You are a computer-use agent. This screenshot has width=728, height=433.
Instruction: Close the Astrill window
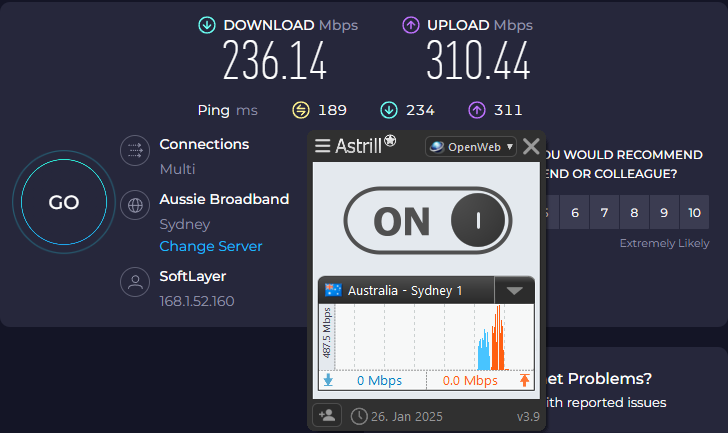tap(531, 147)
